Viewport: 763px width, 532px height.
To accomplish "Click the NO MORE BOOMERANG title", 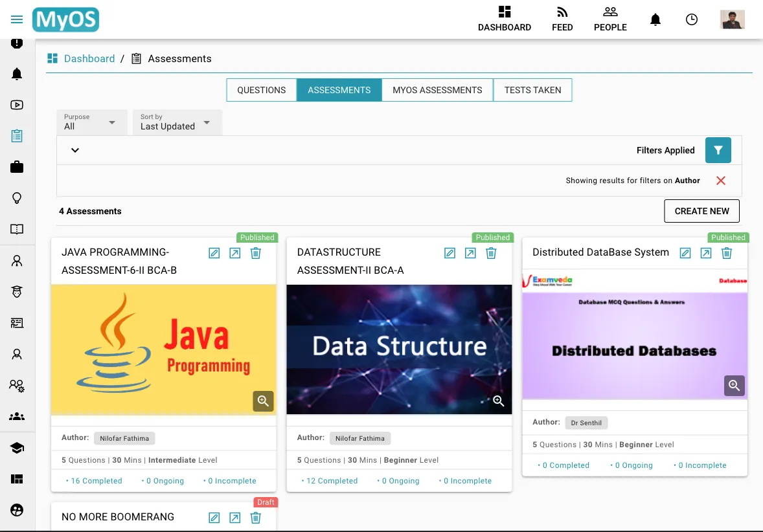I will pos(118,517).
